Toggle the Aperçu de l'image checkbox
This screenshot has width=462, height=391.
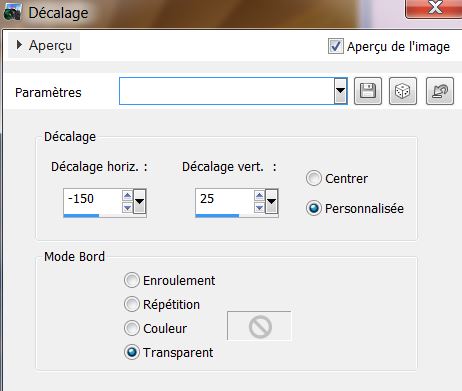point(335,46)
